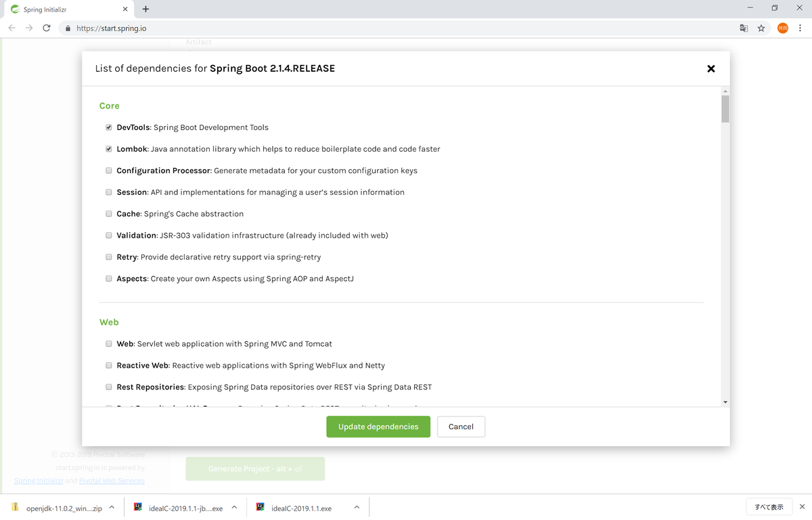Click the DevTools label text
812x520 pixels.
point(134,127)
